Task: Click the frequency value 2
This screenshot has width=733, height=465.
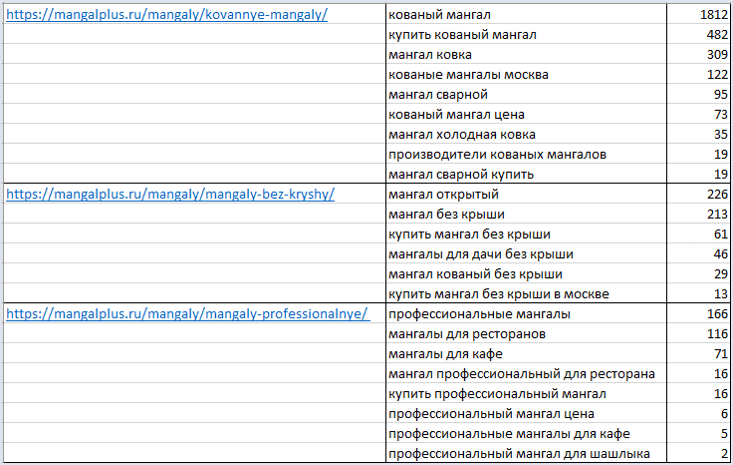Action: pyautogui.click(x=725, y=454)
